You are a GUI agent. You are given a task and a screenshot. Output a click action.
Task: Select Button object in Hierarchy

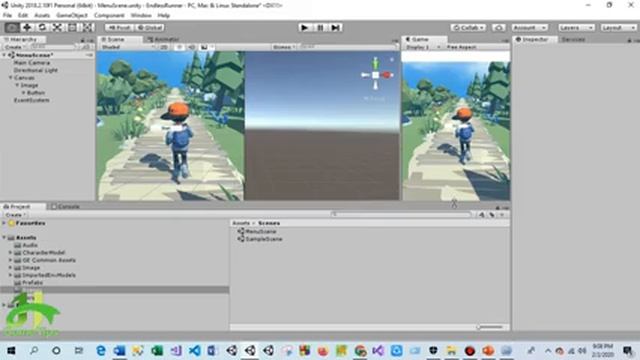click(x=36, y=93)
